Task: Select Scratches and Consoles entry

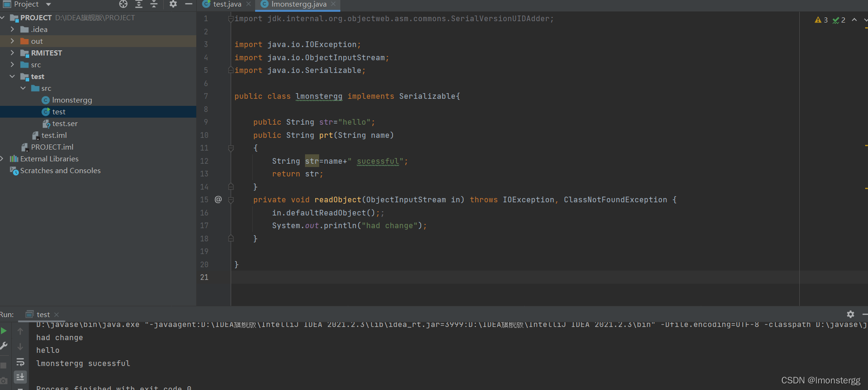Action: 60,170
